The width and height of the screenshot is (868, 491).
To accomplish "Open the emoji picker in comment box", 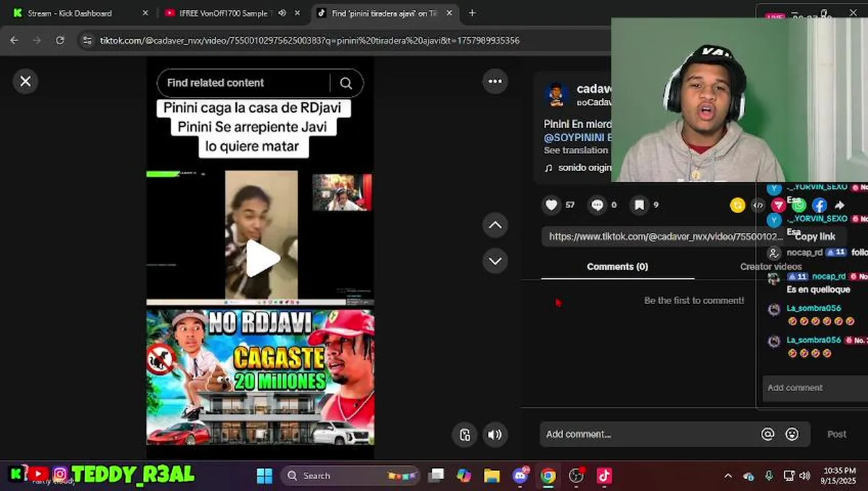I will pyautogui.click(x=792, y=434).
